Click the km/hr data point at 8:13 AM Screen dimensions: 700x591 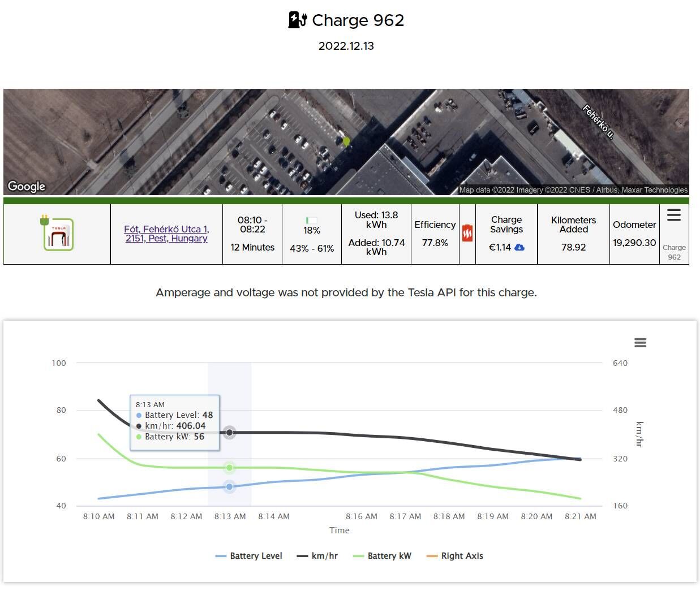(229, 433)
